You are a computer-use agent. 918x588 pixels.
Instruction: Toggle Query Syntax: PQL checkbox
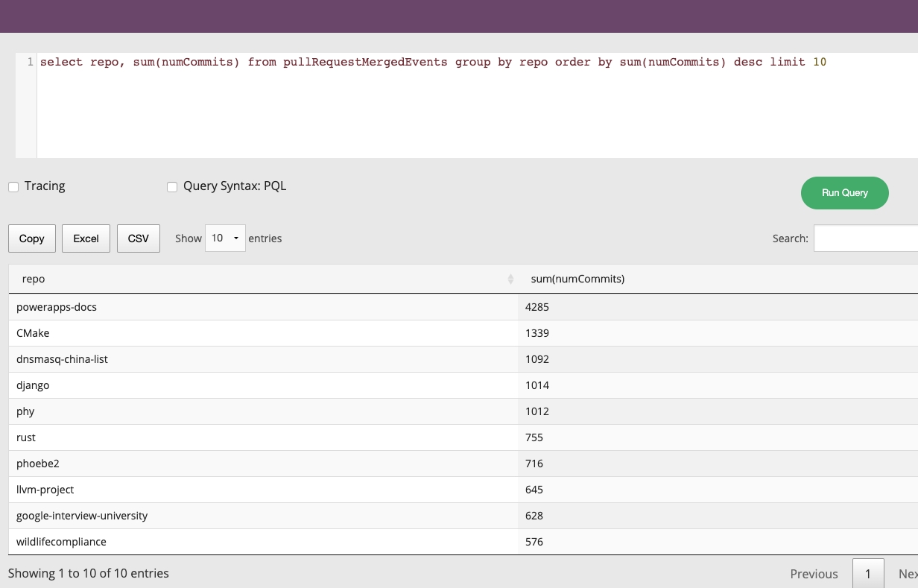pyautogui.click(x=172, y=187)
